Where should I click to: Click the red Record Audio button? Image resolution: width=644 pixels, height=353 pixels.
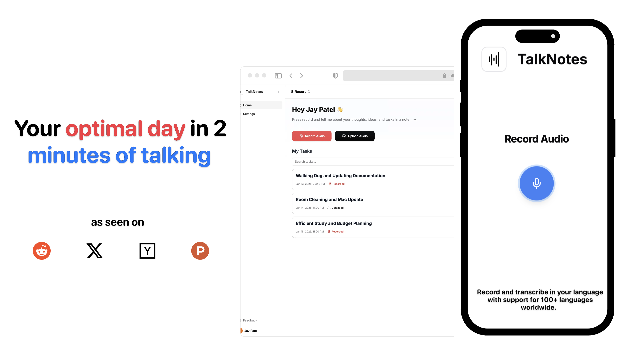pyautogui.click(x=311, y=136)
